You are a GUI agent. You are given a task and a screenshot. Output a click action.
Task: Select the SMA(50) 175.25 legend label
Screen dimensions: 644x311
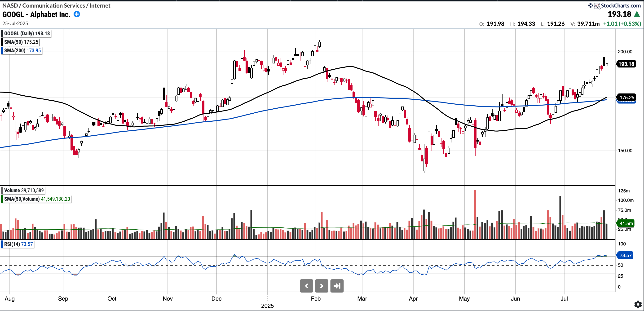[x=21, y=42]
